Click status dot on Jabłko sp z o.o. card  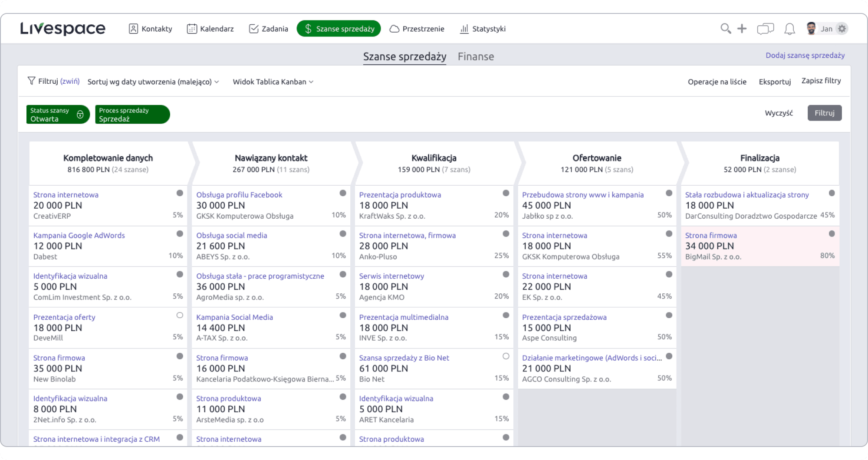pyautogui.click(x=669, y=193)
